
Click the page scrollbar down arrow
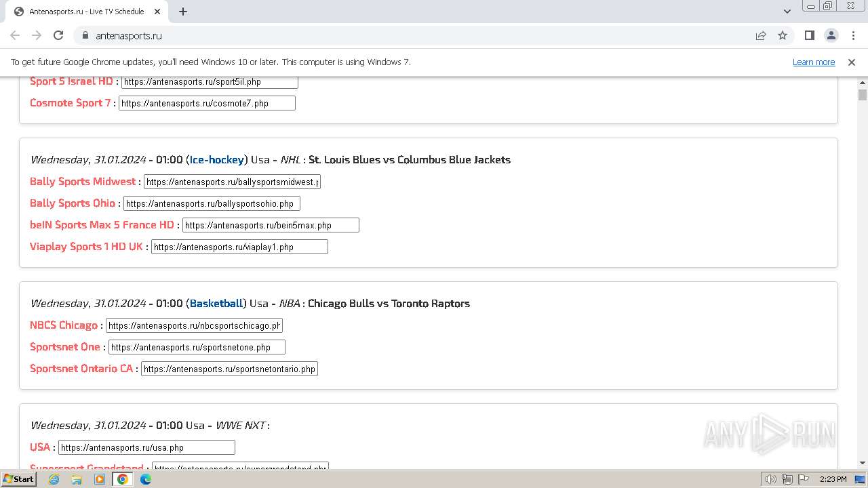click(863, 463)
